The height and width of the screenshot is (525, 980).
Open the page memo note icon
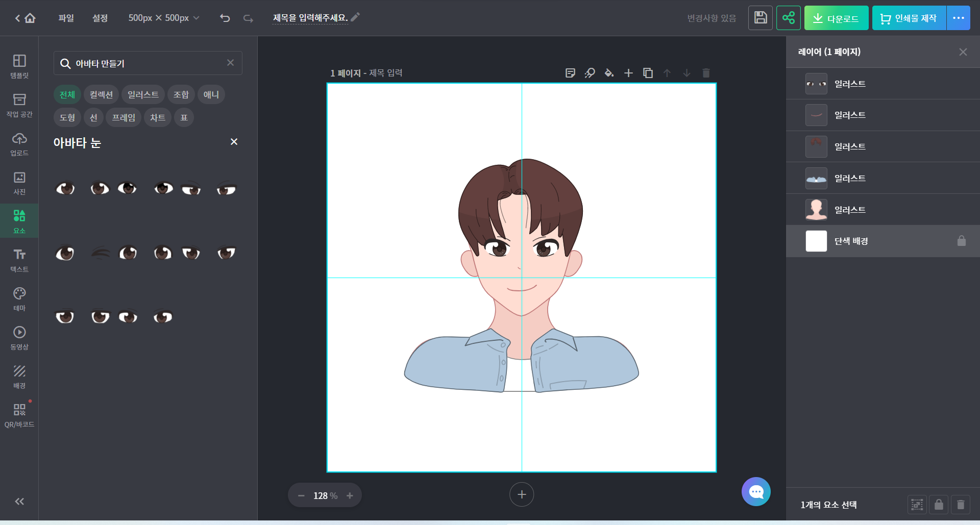click(571, 73)
